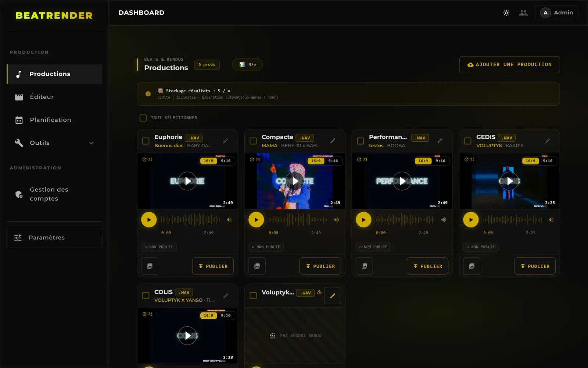Screen dimensions: 588x368
Task: Open the 4/∞ quota chart badge
Action: (247, 65)
